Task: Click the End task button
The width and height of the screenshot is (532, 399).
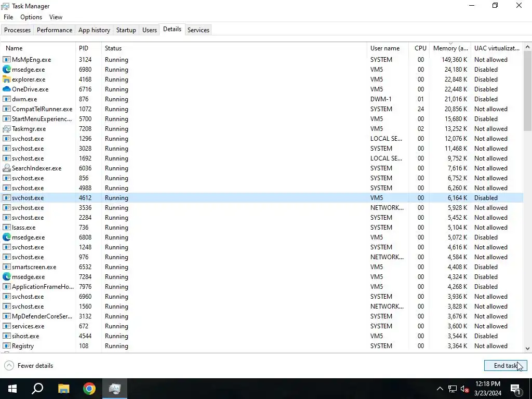Action: tap(506, 365)
